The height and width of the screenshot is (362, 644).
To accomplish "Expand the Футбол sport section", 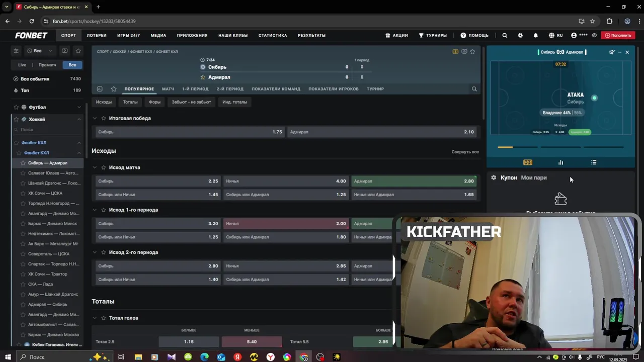I will point(79,107).
